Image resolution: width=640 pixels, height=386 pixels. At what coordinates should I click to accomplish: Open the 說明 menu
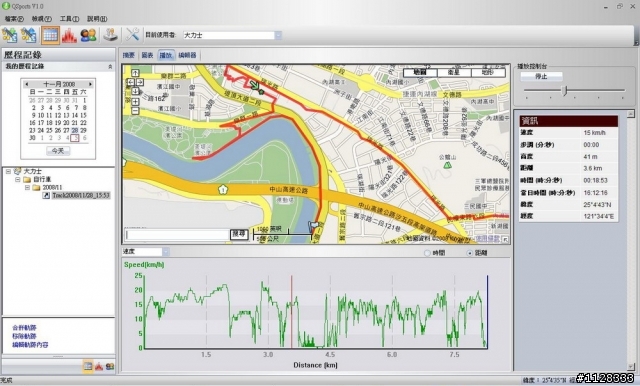97,19
